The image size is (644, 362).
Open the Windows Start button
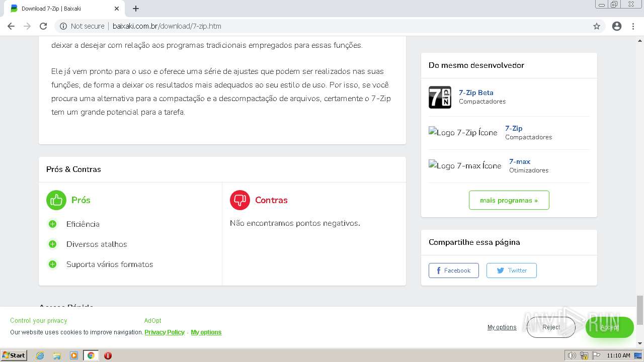click(x=14, y=355)
